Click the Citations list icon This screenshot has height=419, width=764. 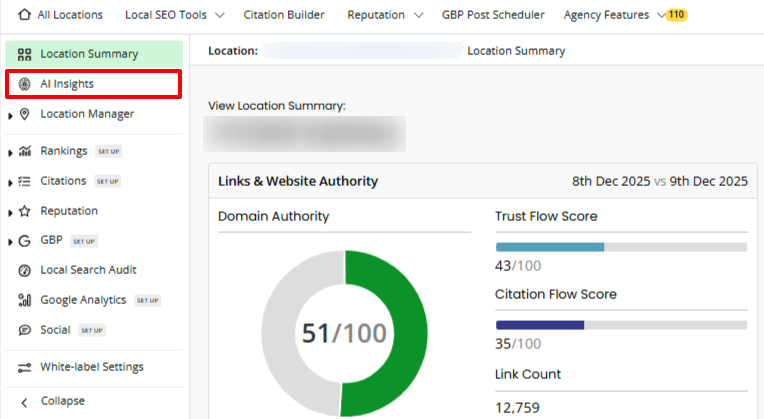pos(25,181)
